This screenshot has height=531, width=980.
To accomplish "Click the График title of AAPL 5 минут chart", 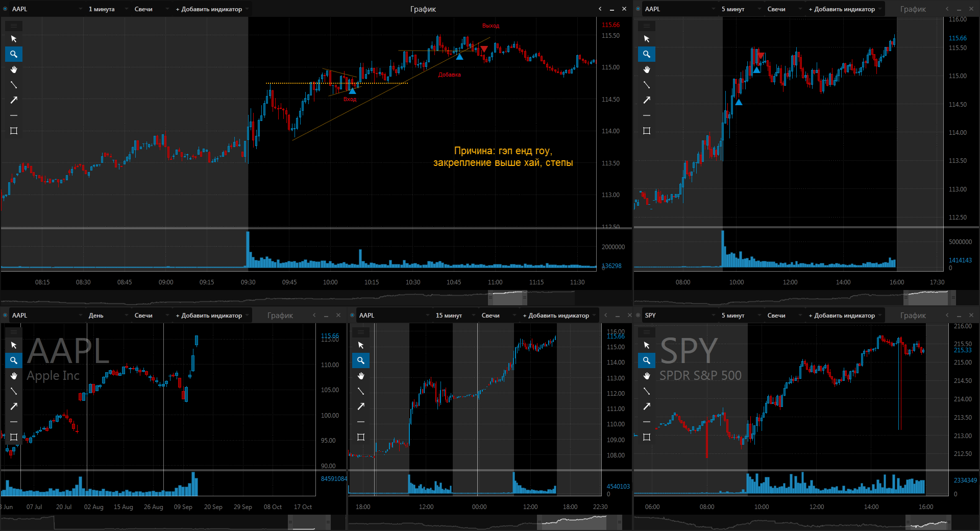I will [x=913, y=9].
